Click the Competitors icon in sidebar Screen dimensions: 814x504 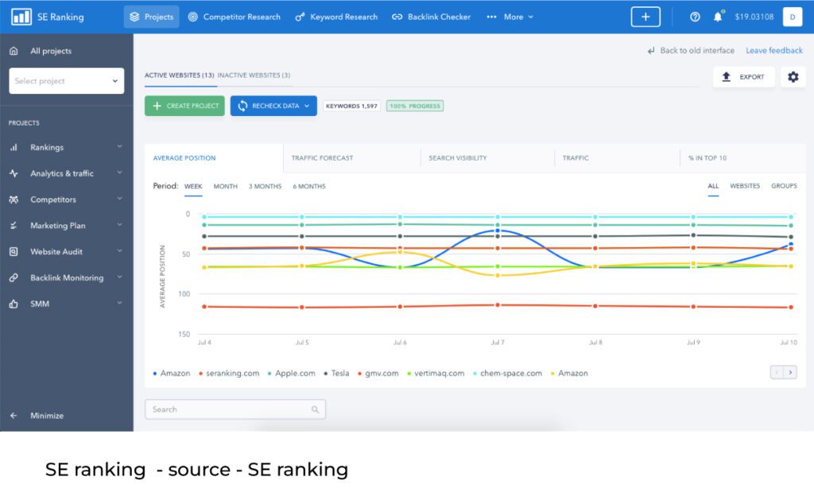(x=14, y=200)
